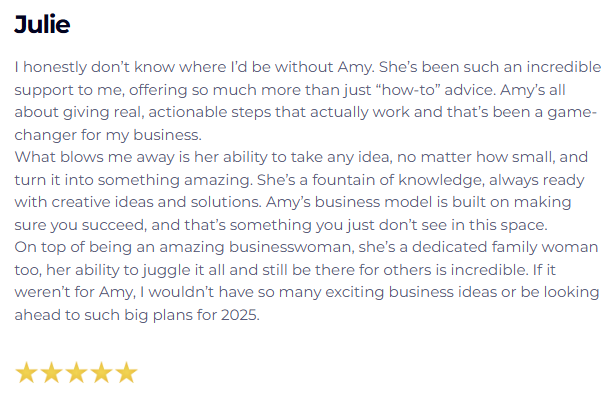Click the sentence starting "I honestly don't know"
The height and width of the screenshot is (400, 615).
click(x=195, y=67)
